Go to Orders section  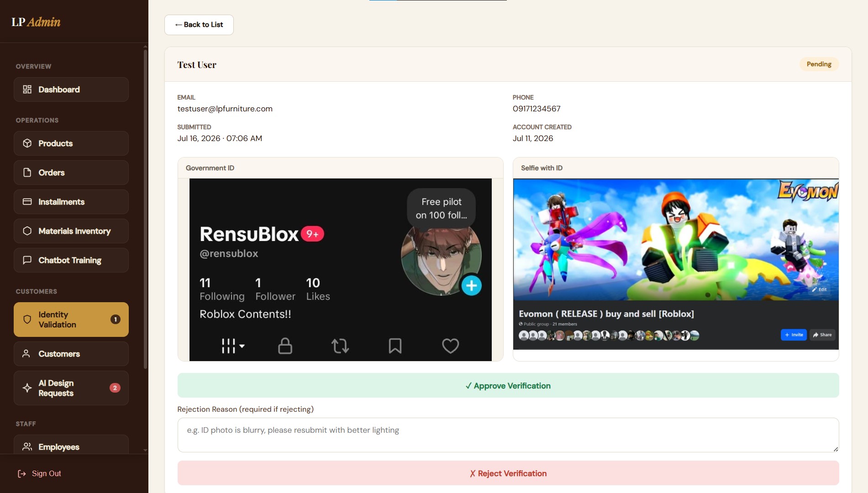pos(71,173)
